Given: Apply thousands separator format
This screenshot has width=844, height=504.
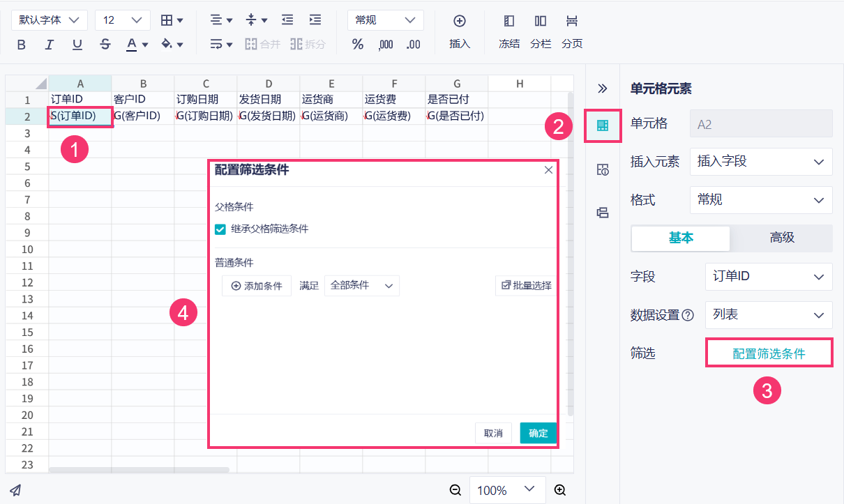Looking at the screenshot, I should (386, 45).
